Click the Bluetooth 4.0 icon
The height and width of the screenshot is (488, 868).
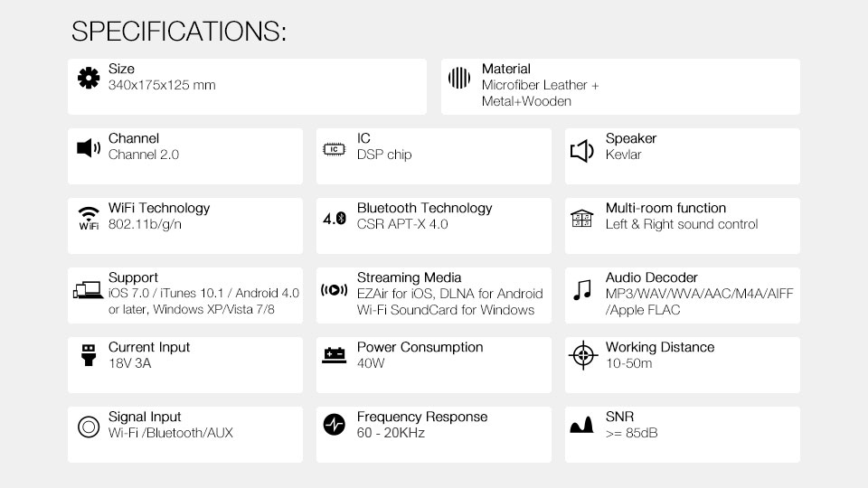point(335,218)
